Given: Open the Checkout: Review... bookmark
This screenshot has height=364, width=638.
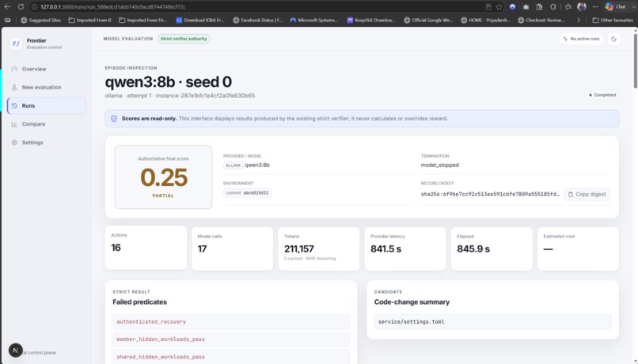Looking at the screenshot, I should coord(541,20).
